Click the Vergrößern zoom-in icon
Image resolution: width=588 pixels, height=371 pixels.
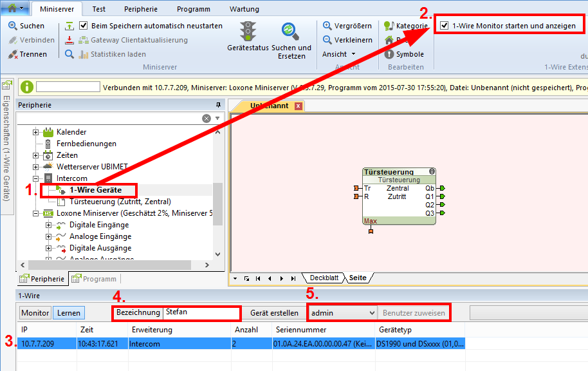(x=327, y=26)
